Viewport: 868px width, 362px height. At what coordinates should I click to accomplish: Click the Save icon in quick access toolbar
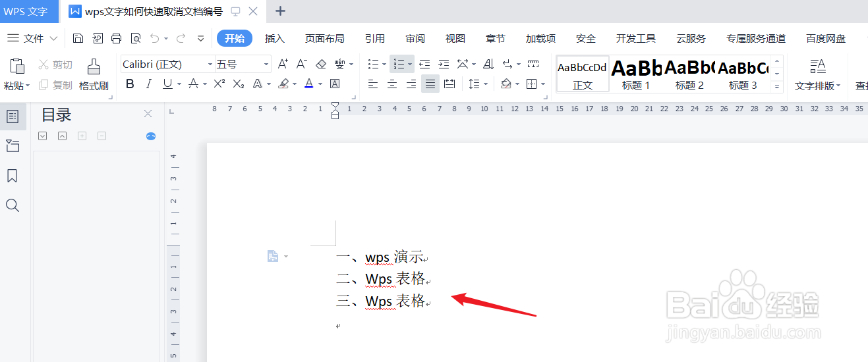click(x=78, y=38)
